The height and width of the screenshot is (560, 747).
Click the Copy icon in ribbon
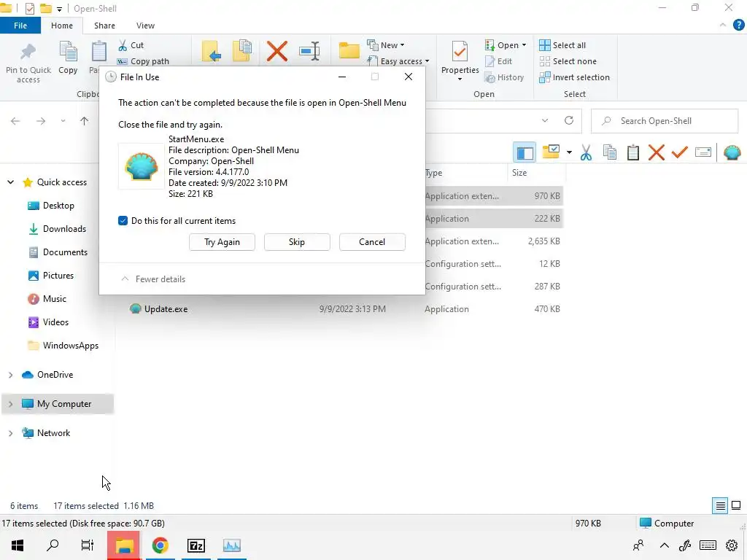click(x=68, y=52)
